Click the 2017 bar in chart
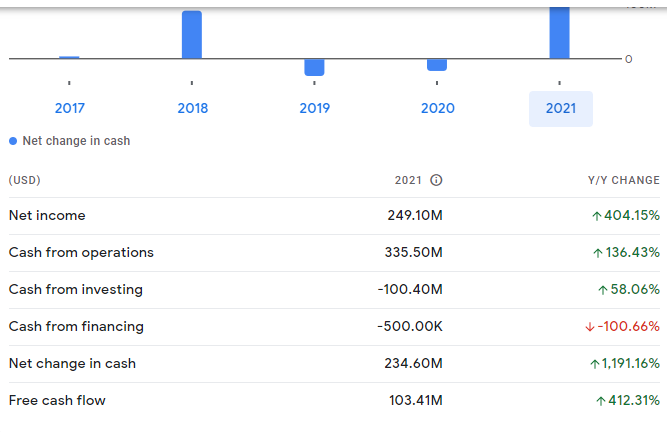This screenshot has width=667, height=432. coord(69,57)
